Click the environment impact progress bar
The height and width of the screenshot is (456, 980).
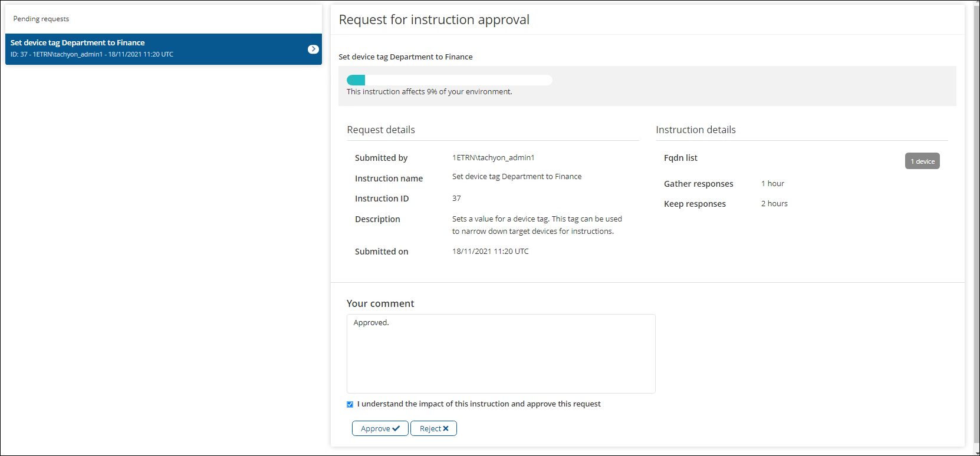coord(449,80)
